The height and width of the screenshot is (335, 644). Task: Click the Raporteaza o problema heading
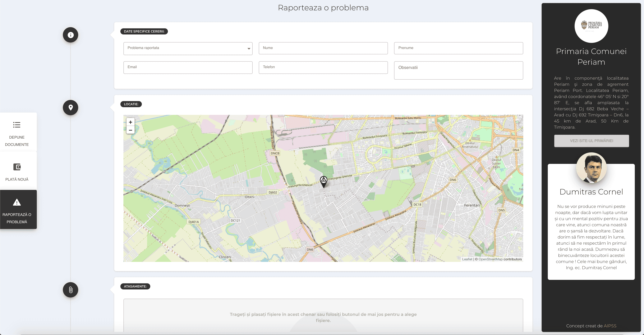(323, 8)
